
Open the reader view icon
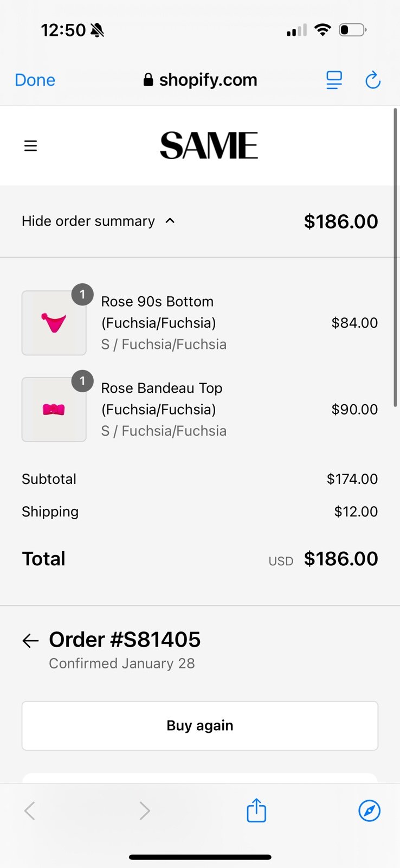[x=334, y=80]
